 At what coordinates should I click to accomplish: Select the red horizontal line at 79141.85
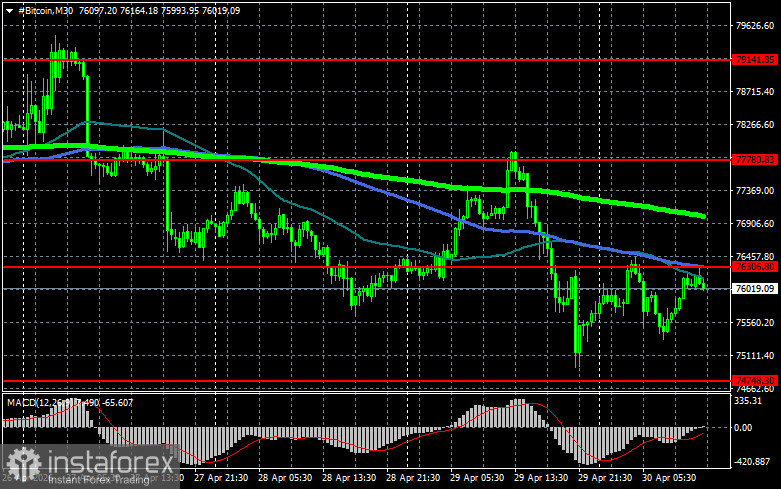367,60
